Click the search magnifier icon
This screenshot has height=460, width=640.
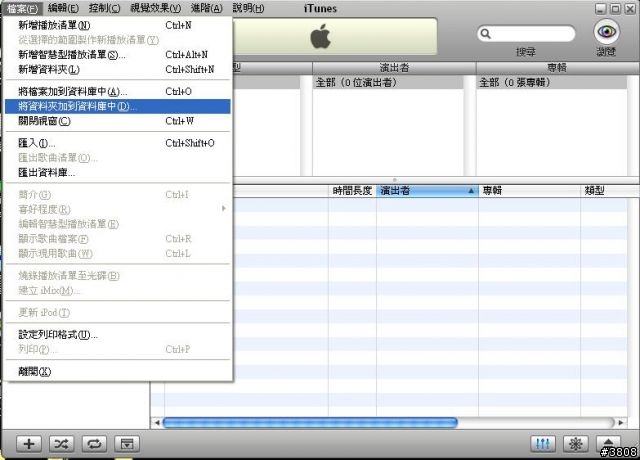tap(485, 33)
